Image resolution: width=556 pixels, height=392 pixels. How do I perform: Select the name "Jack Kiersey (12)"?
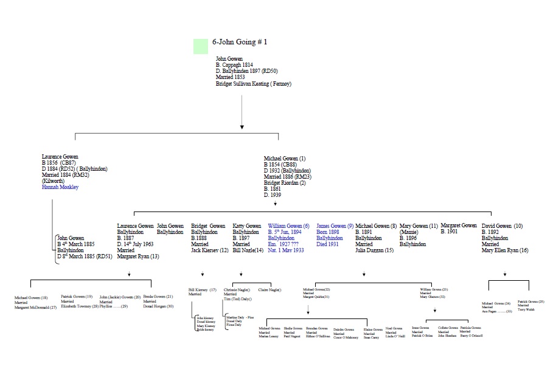coord(209,250)
